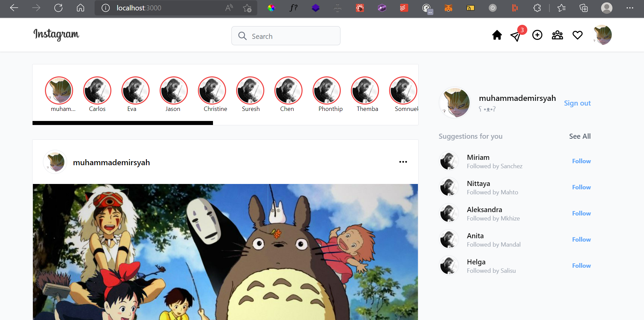Open the Home feed icon
Screen dimensions: 644x320
497,35
